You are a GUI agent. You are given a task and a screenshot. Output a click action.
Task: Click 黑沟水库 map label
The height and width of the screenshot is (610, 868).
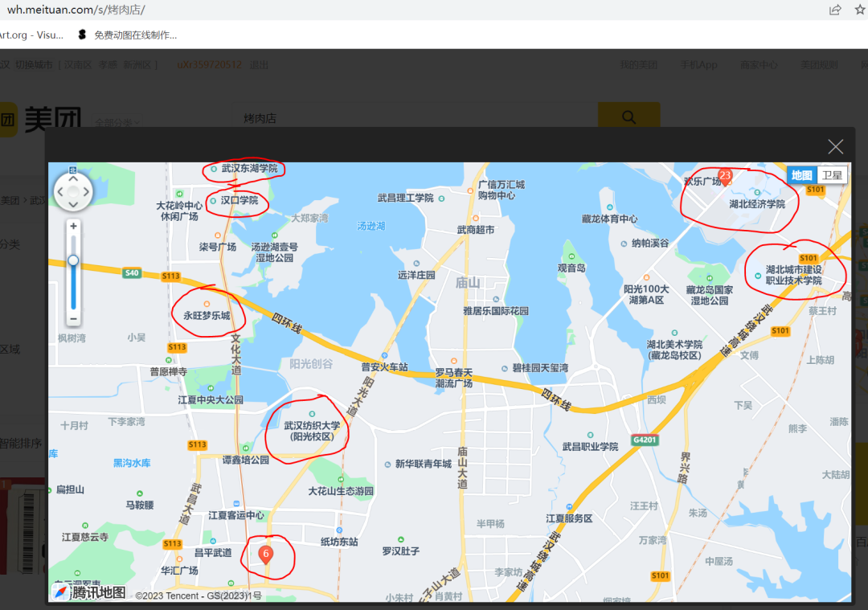(132, 463)
